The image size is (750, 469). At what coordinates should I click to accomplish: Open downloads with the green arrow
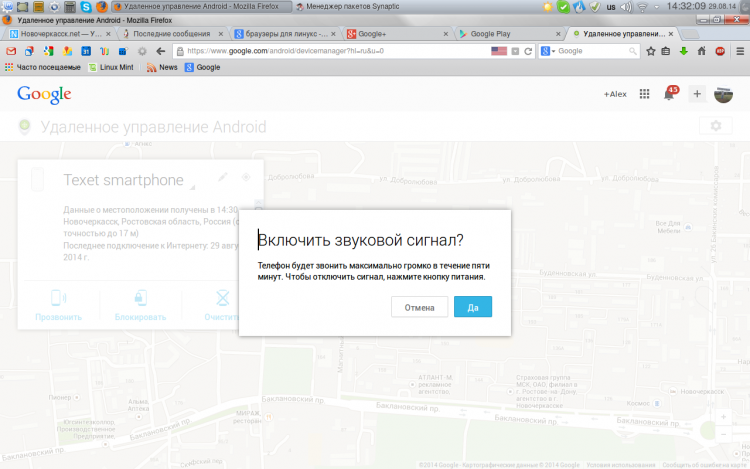click(684, 51)
